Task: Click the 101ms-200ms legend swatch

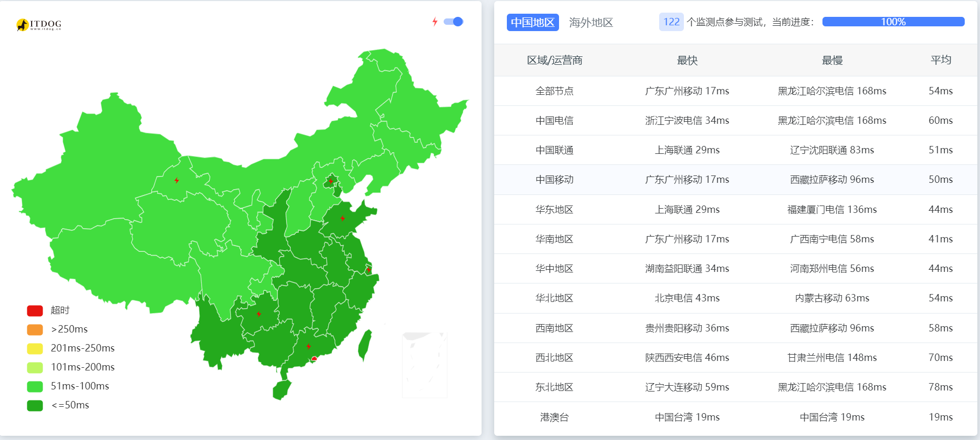Action: [35, 367]
